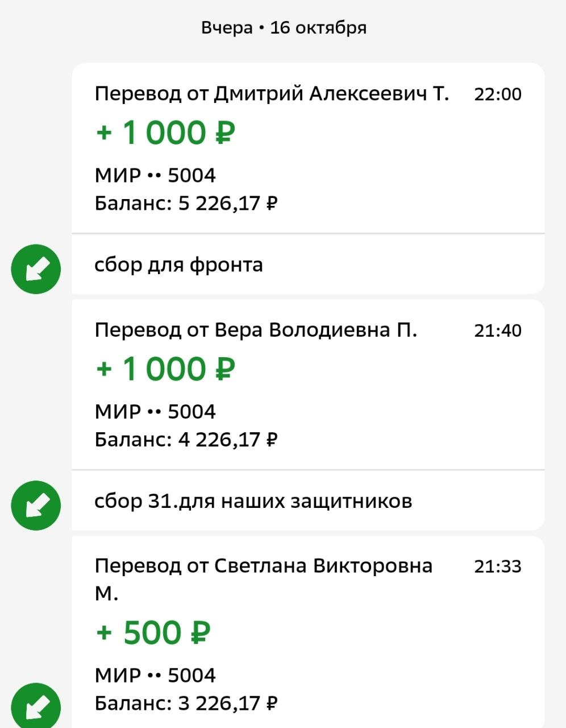This screenshot has width=566, height=728.
Task: Select "Баланс: 5 226,17 ₽" line
Action: pos(186,203)
